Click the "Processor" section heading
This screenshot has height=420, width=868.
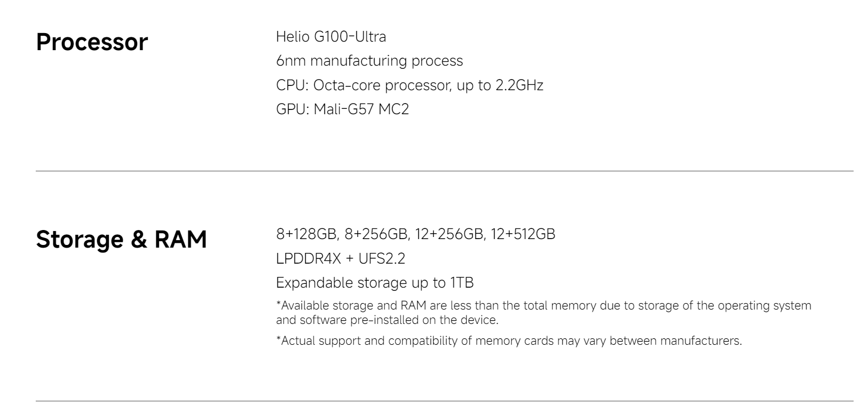[92, 42]
